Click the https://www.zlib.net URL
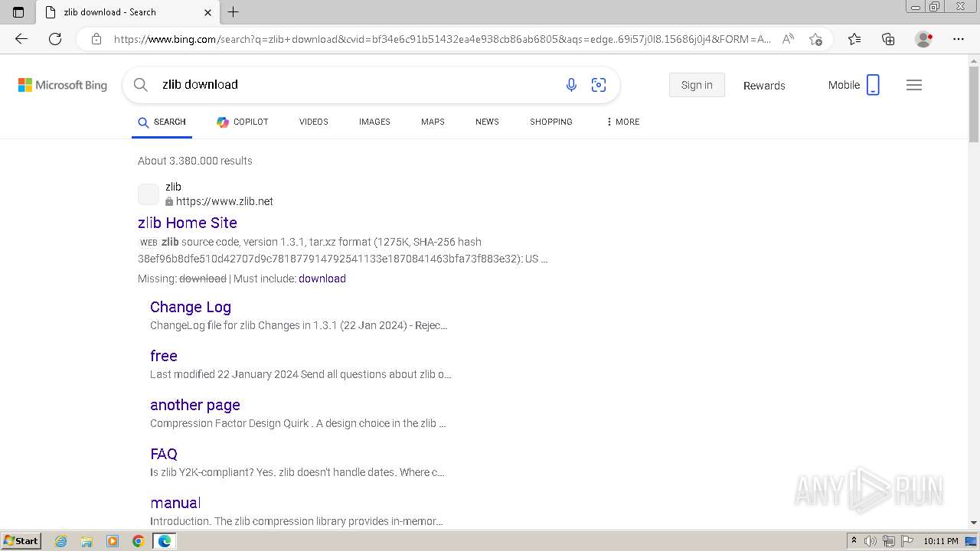 click(224, 202)
